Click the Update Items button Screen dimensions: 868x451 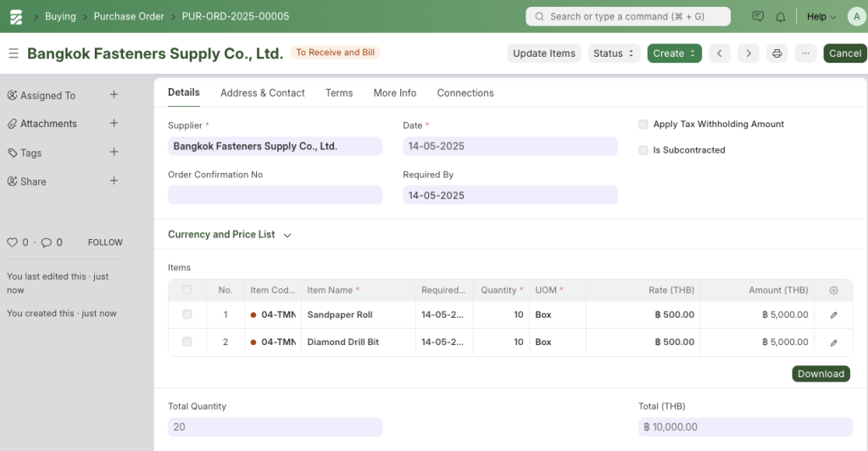pyautogui.click(x=544, y=53)
